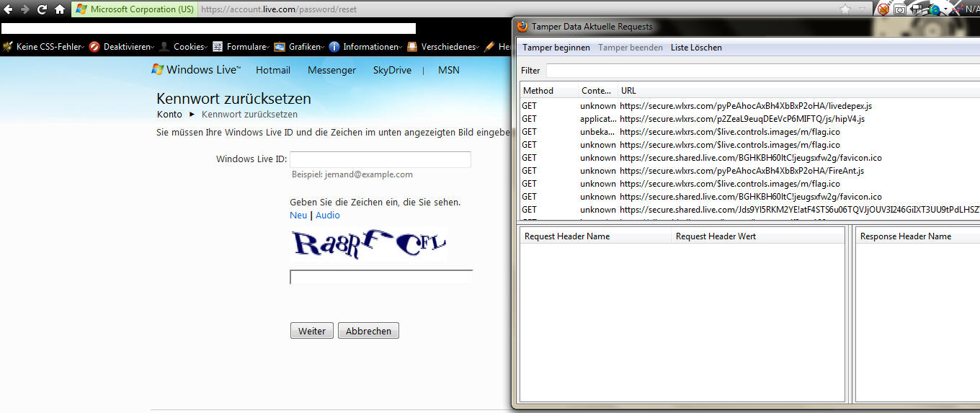The image size is (980, 413).
Task: Click the Audio captcha link
Action: [x=328, y=215]
